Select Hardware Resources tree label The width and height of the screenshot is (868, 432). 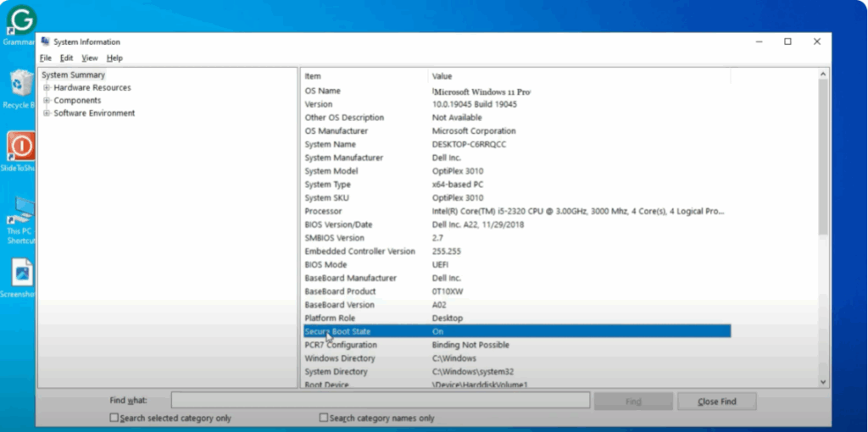tap(92, 87)
